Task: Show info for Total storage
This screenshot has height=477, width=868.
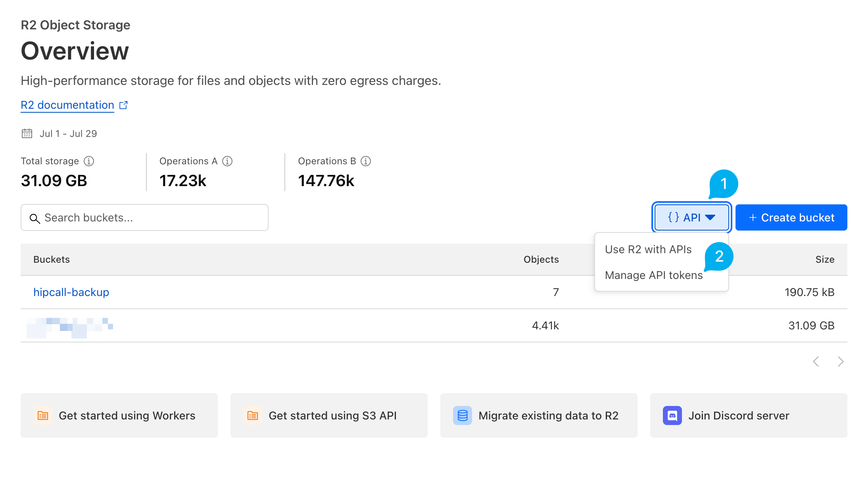Action: tap(89, 161)
